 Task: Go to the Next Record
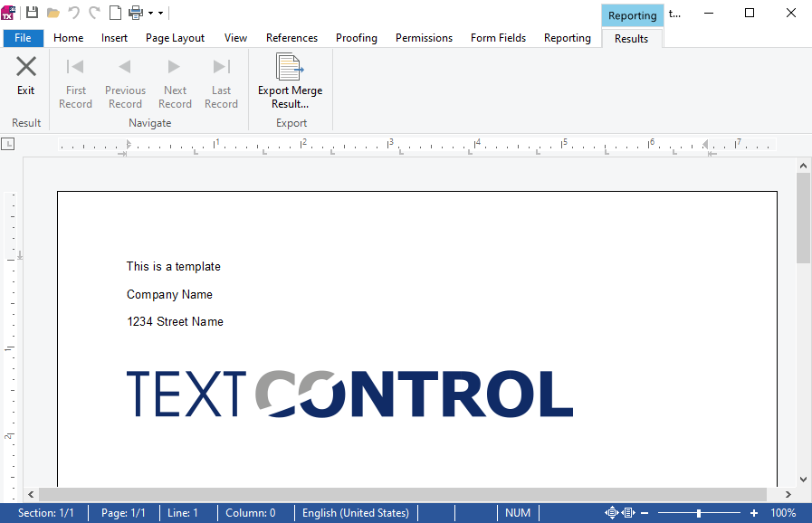click(x=175, y=83)
